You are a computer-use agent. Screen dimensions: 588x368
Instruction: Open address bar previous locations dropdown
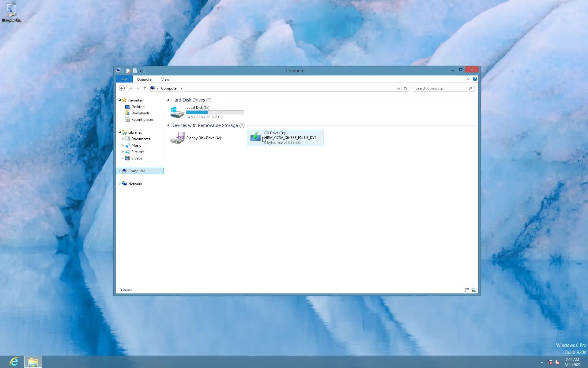pyautogui.click(x=398, y=88)
